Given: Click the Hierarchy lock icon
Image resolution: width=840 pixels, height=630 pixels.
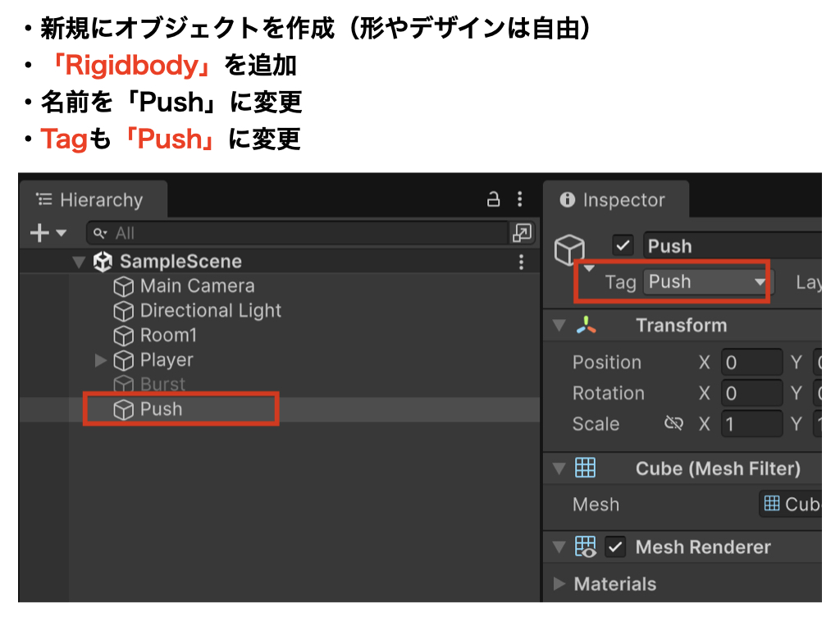Looking at the screenshot, I should click(493, 199).
